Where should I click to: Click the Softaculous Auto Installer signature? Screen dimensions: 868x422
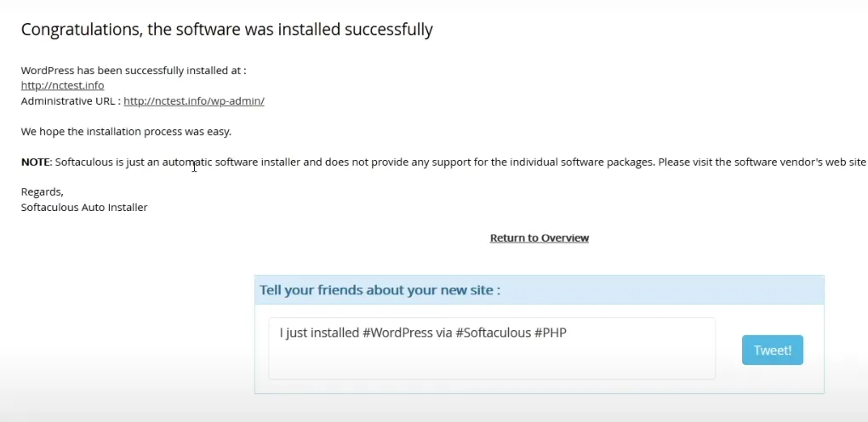coord(84,208)
